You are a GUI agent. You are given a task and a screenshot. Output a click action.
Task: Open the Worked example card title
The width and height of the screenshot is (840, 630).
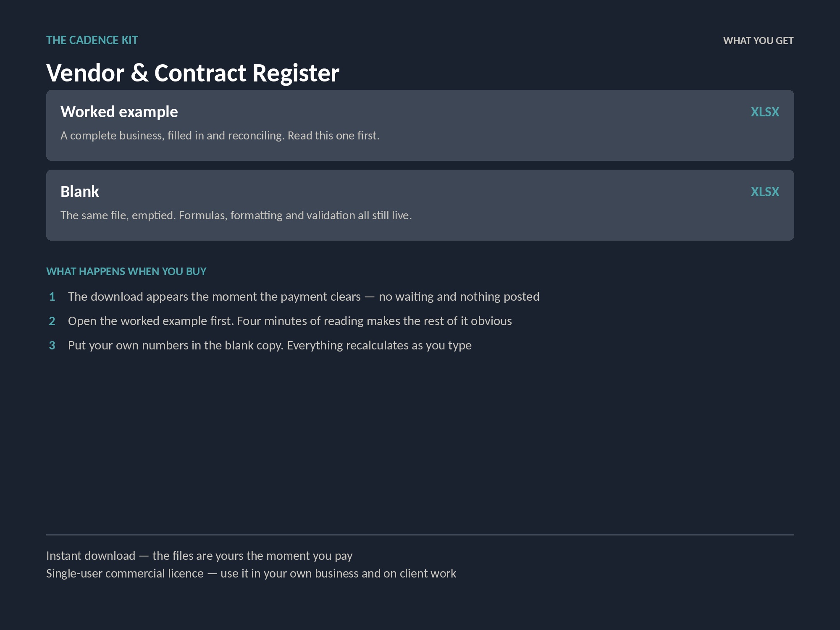point(119,112)
